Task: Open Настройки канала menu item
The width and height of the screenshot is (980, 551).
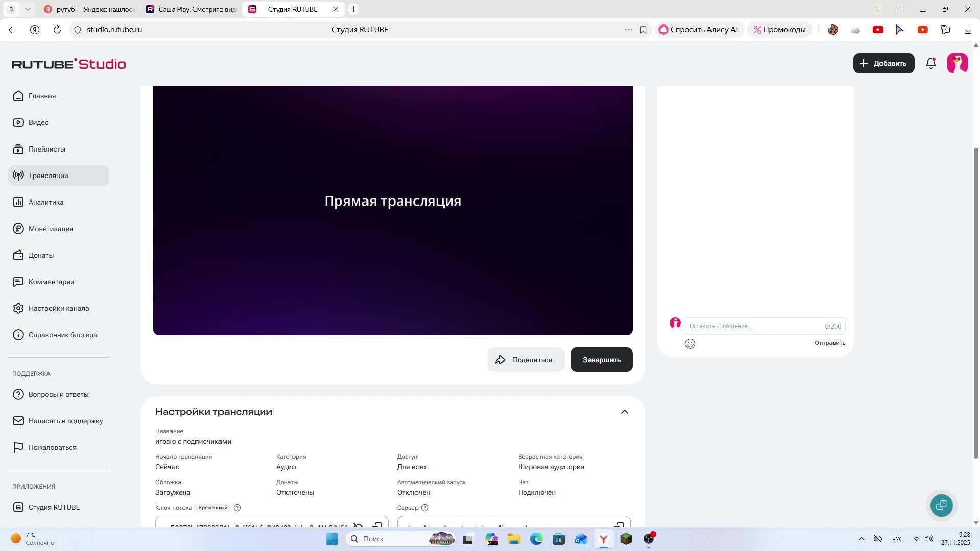Action: 58,308
